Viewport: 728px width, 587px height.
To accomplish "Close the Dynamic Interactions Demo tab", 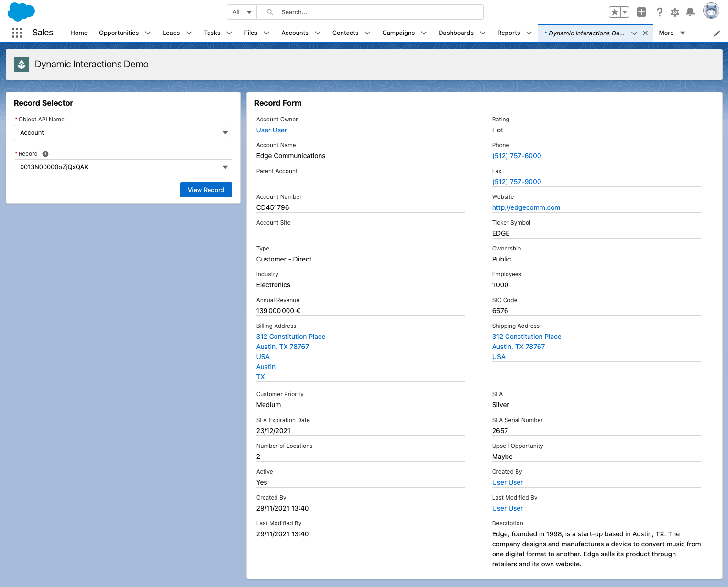I will point(645,33).
